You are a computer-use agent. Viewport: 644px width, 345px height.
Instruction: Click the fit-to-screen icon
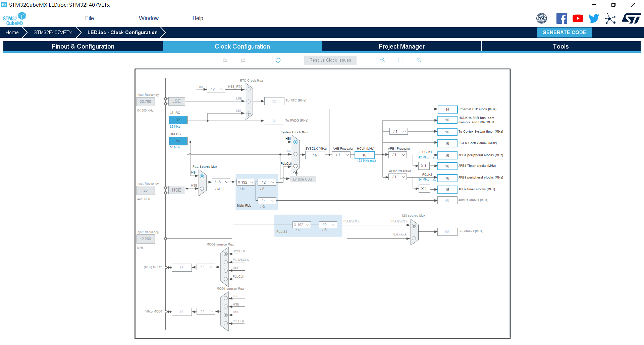coord(401,60)
